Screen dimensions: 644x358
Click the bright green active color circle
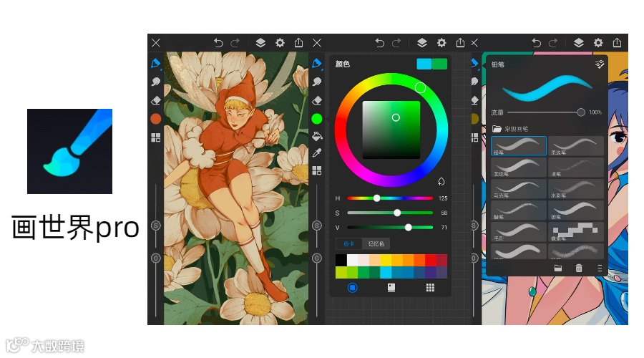pos(317,119)
